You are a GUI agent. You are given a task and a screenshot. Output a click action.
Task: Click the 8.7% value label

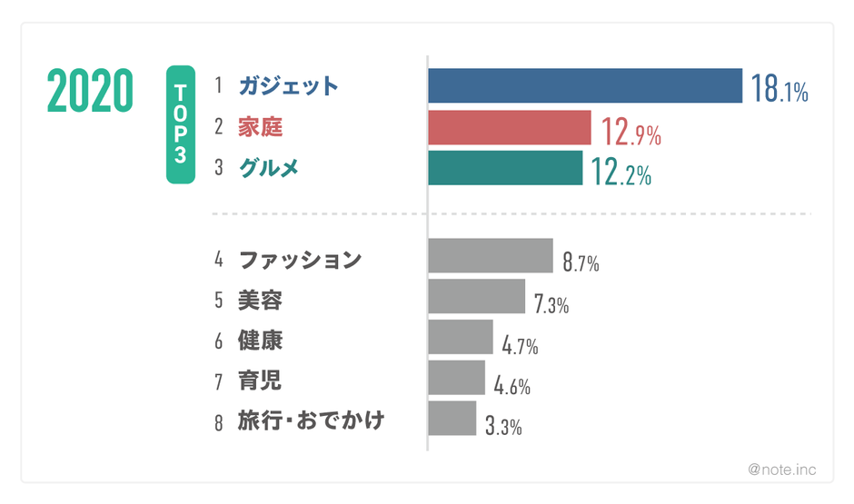(x=581, y=263)
